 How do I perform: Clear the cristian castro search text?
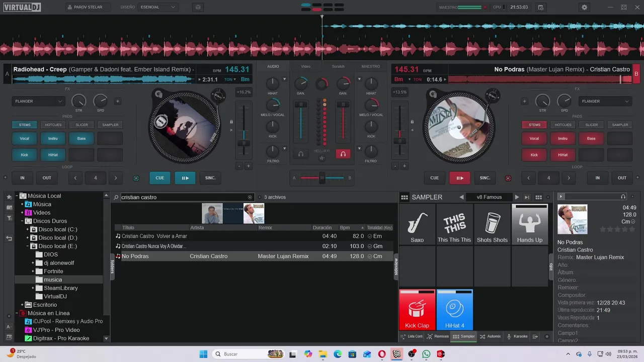click(x=250, y=197)
